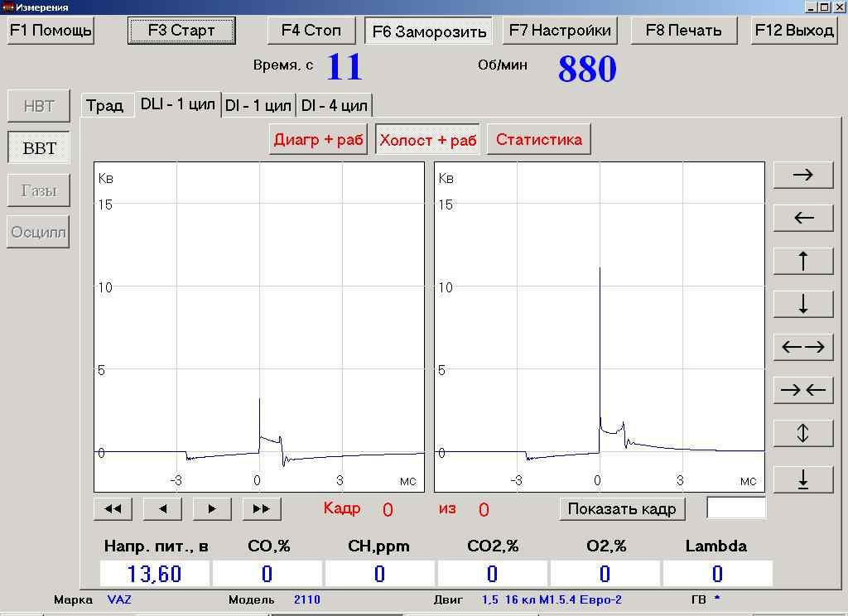Click the horizontal expand arrows button

(x=803, y=347)
